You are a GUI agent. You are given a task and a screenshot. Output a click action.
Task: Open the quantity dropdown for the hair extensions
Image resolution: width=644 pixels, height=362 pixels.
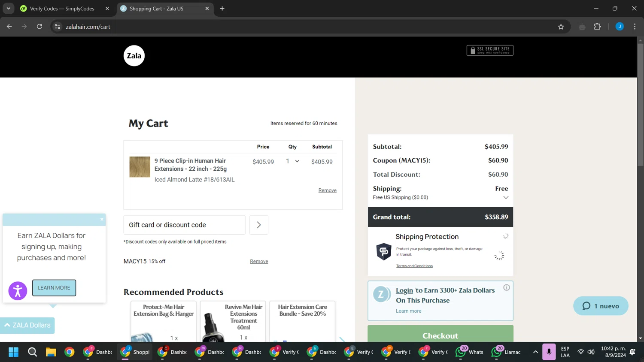pyautogui.click(x=292, y=161)
